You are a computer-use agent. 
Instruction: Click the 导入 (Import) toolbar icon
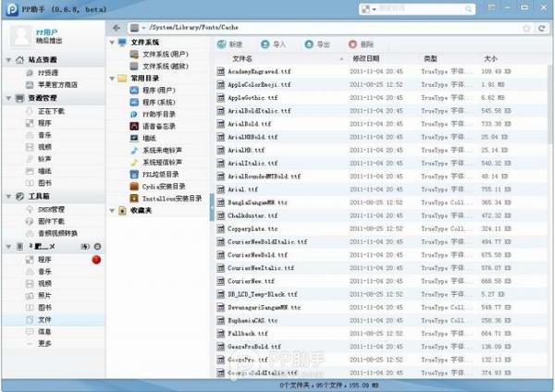[x=265, y=43]
